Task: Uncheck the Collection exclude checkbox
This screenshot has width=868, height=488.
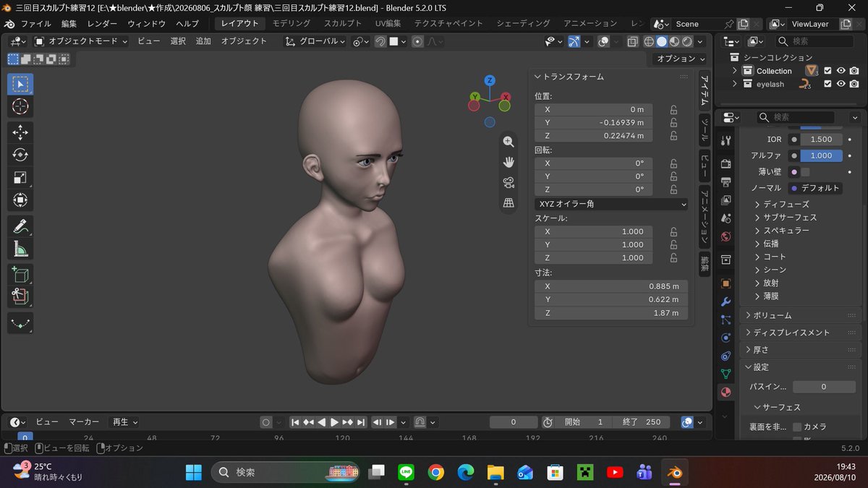Action: 828,71
